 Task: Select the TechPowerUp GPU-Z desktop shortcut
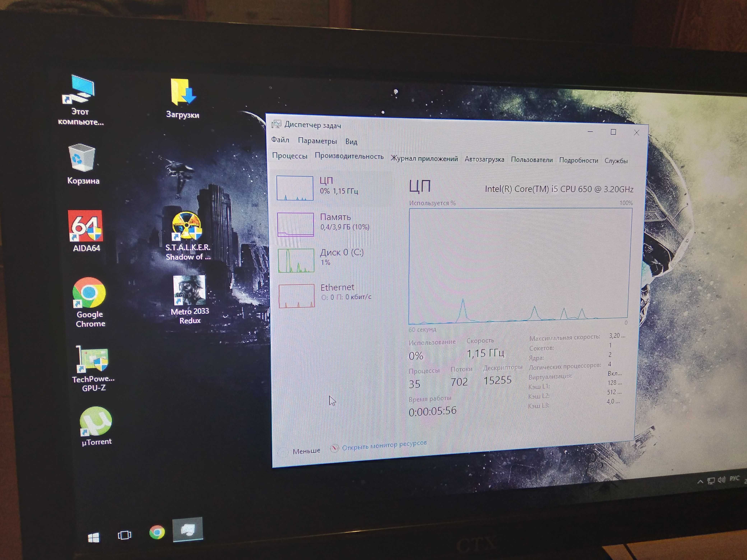pos(93,369)
